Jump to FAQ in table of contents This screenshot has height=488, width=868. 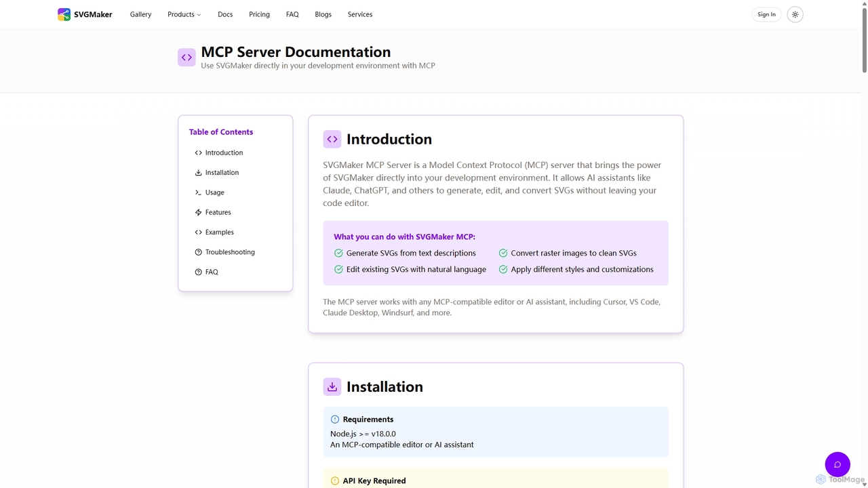(x=212, y=272)
